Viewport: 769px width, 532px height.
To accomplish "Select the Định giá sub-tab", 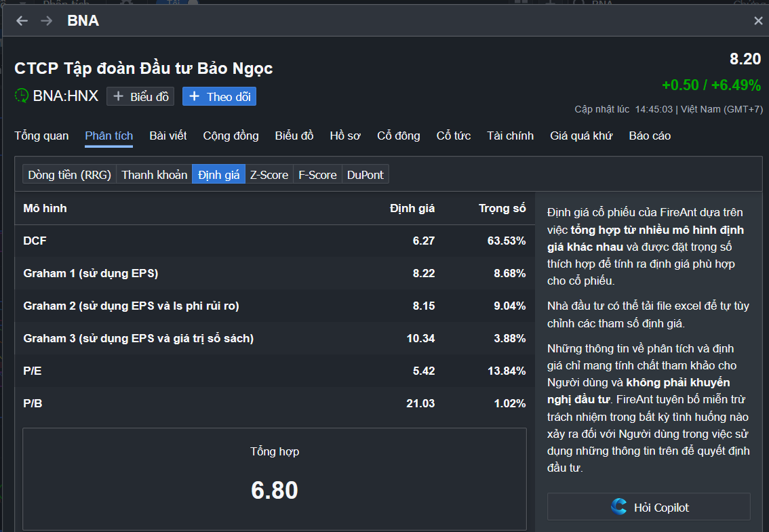I will [x=219, y=175].
